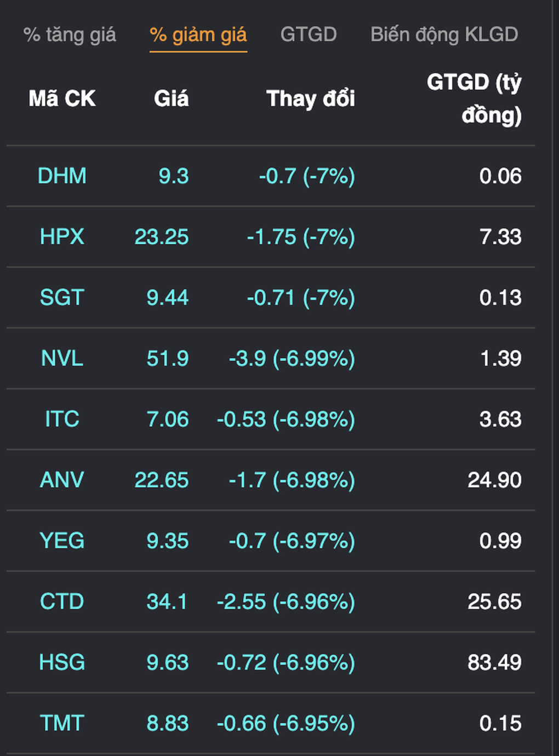Click the SGT ticker symbol
559x756 pixels.
62,297
